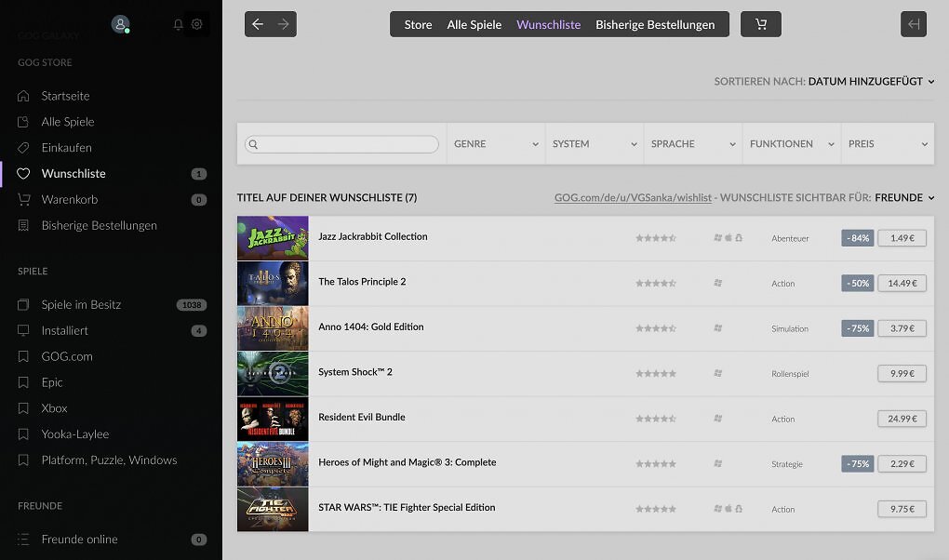Click the Startseite home icon
949x560 pixels.
(x=23, y=96)
